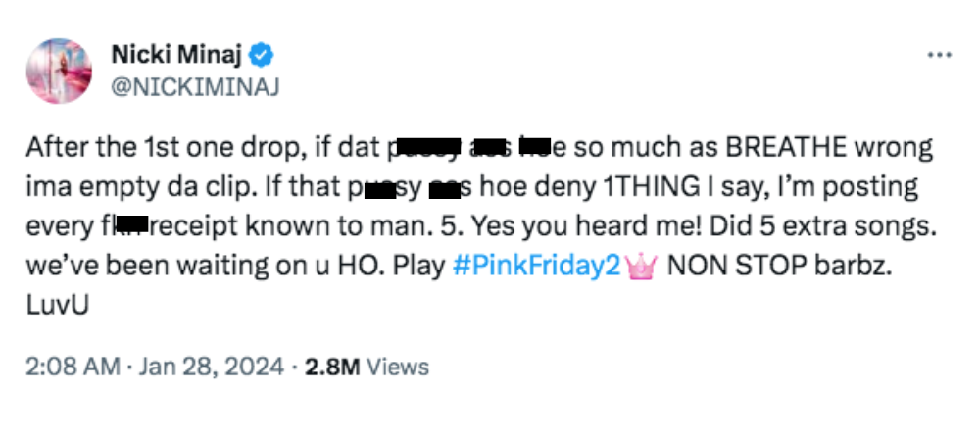This screenshot has width=980, height=441.
Task: Click the word BREATHE in the tweet
Action: click(787, 149)
